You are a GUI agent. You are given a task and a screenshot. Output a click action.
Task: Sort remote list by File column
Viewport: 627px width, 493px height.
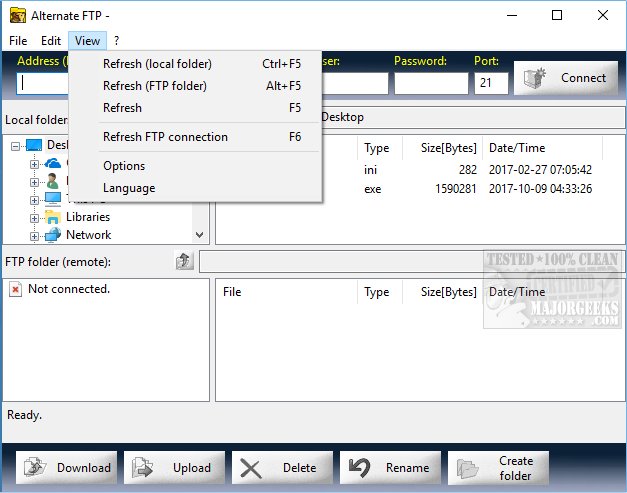(286, 292)
